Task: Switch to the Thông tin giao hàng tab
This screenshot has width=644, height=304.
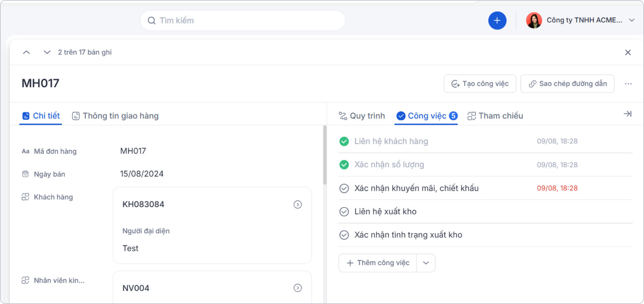Action: pyautogui.click(x=115, y=116)
